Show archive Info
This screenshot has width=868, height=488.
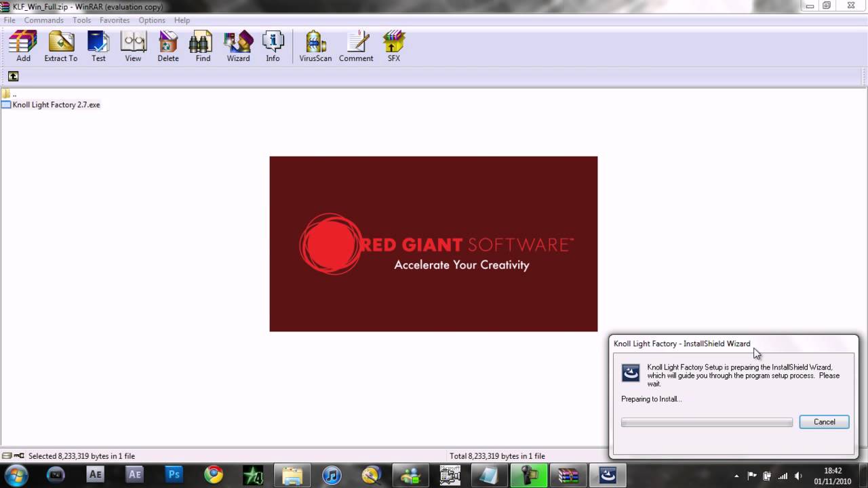273,46
